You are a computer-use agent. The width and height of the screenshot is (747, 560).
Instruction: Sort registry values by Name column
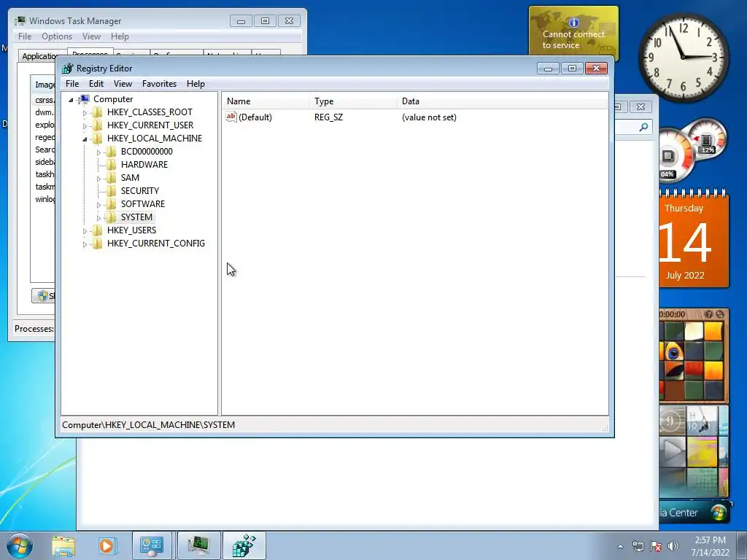pos(266,101)
